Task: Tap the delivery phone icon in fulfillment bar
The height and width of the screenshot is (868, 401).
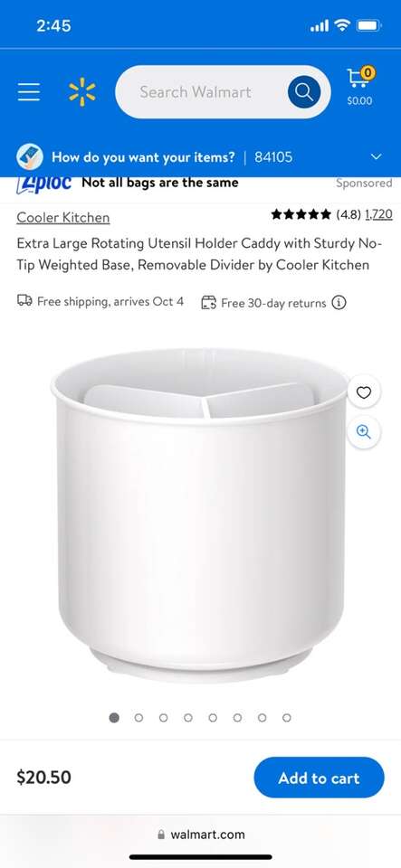Action: [30, 156]
